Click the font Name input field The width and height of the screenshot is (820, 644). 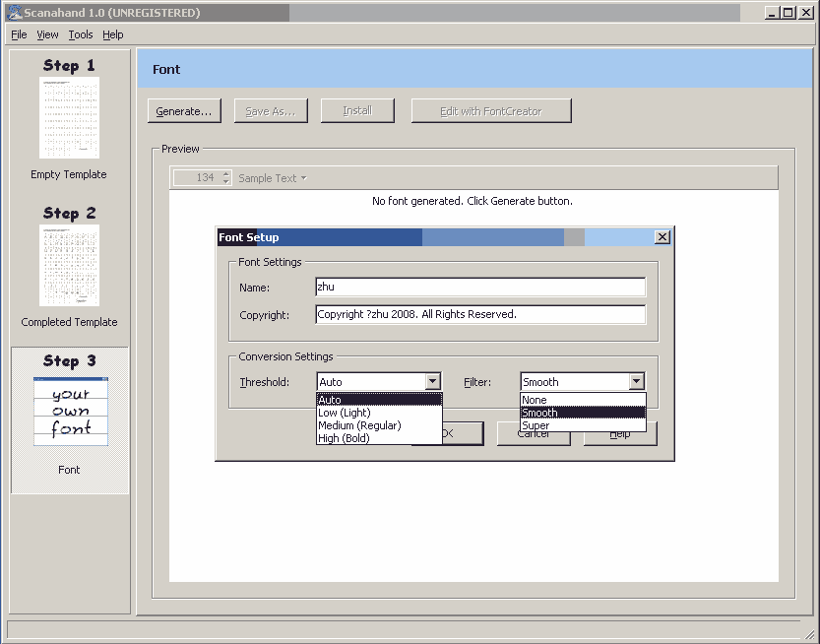480,288
